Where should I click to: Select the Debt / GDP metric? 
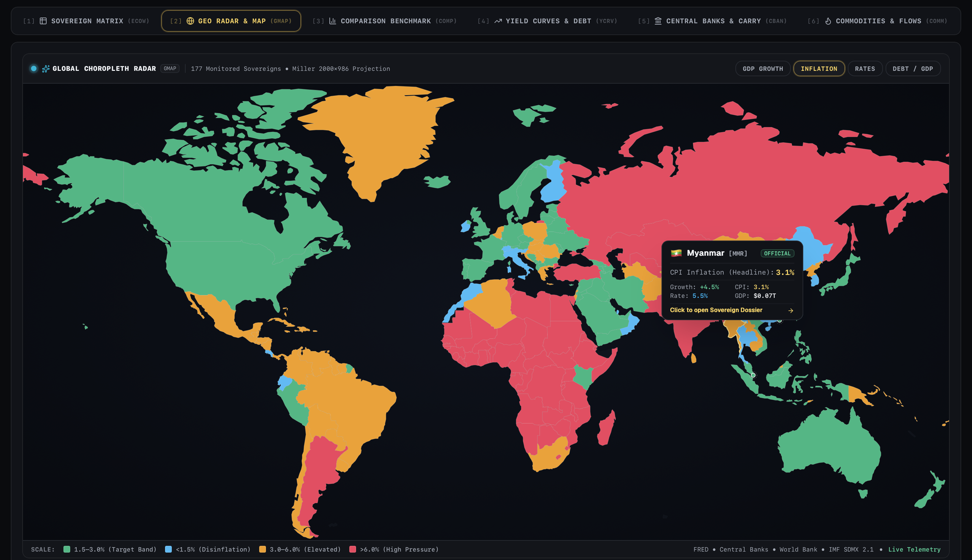click(913, 68)
